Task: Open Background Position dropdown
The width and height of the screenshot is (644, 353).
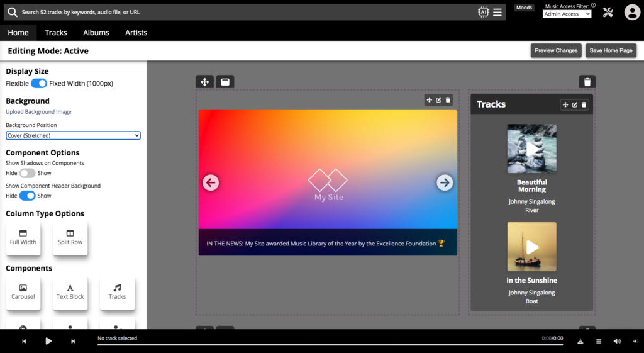Action: coord(73,135)
